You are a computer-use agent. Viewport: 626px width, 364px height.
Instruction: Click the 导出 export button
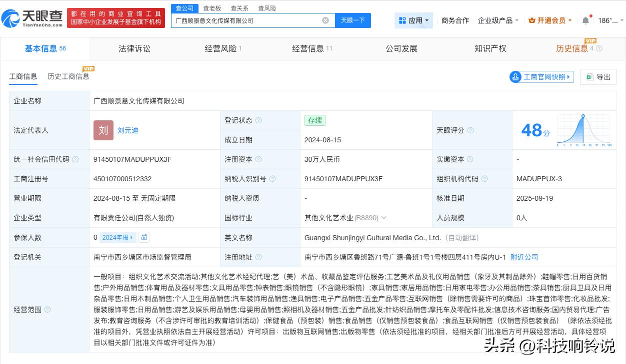tap(598, 77)
